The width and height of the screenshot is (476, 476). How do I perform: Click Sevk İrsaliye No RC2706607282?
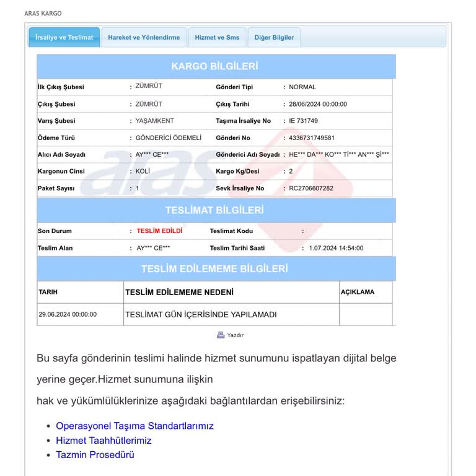311,188
